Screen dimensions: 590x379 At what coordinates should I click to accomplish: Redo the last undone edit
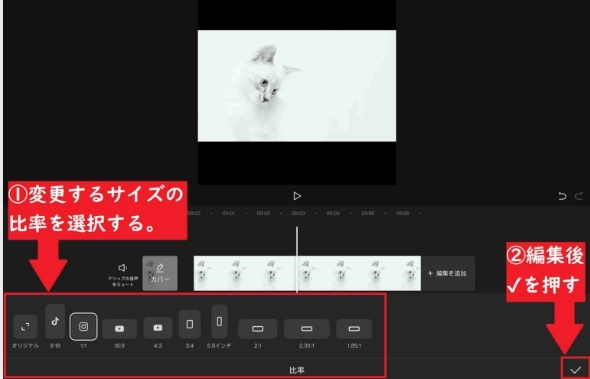pyautogui.click(x=579, y=196)
